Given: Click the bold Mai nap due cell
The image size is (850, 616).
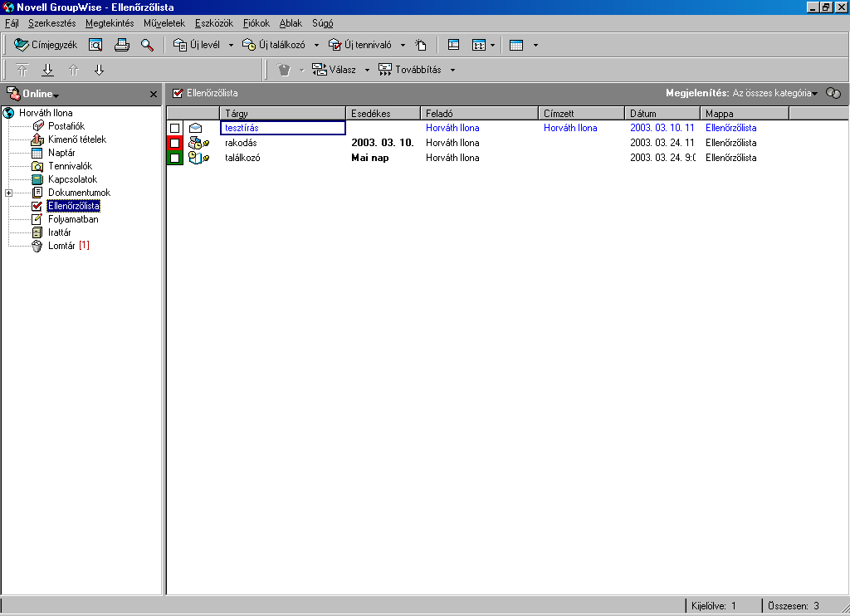Looking at the screenshot, I should point(369,158).
